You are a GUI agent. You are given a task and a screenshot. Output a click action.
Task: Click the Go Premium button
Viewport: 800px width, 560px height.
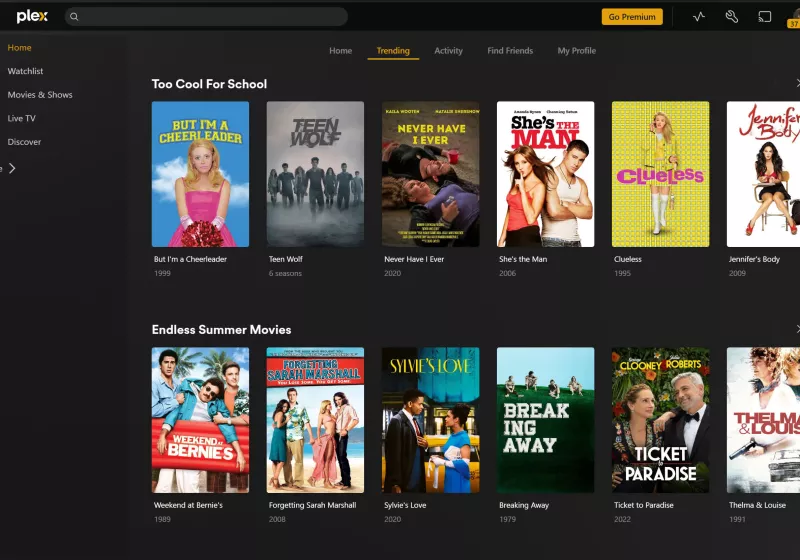(632, 17)
